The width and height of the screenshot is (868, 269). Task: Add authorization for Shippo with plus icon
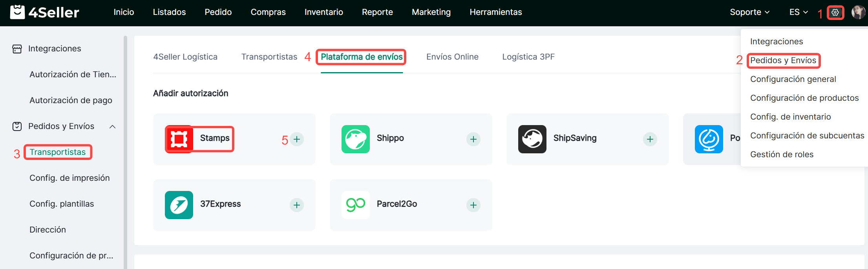[473, 139]
